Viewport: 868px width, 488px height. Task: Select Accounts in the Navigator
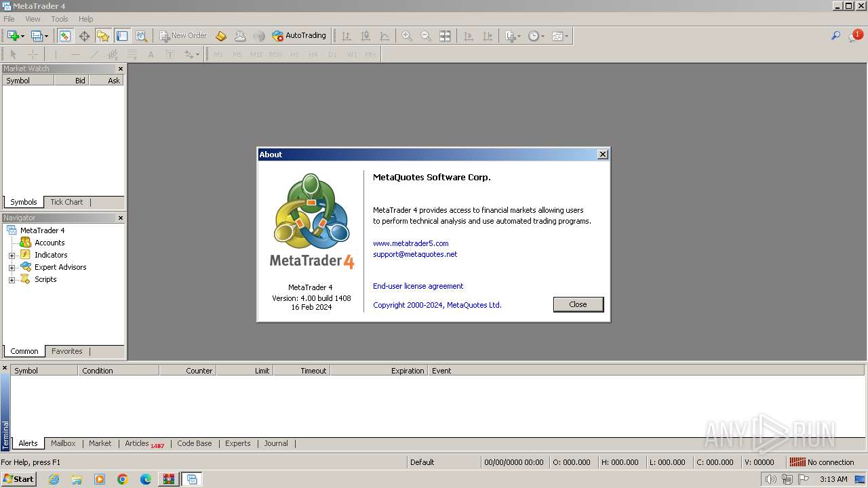(50, 243)
